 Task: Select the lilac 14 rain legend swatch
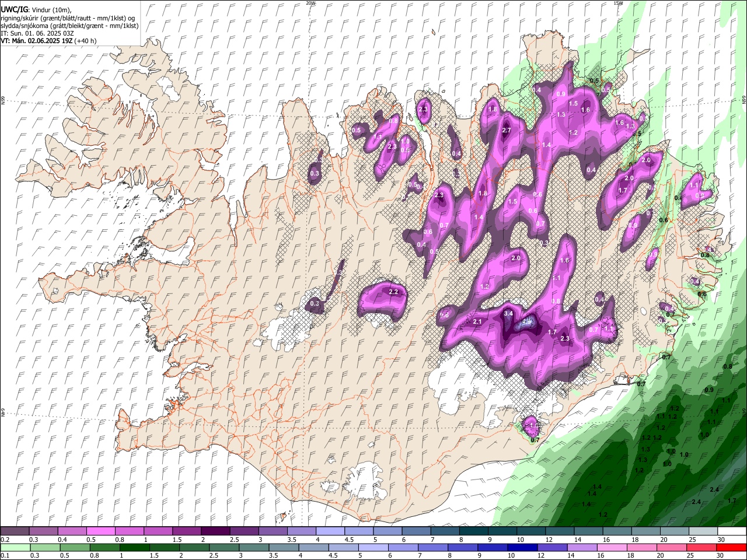point(581,547)
